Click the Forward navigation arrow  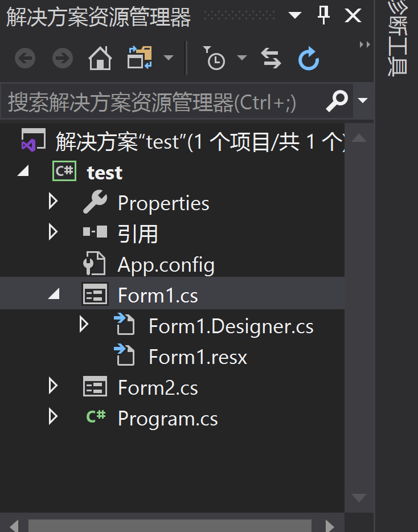(x=62, y=58)
